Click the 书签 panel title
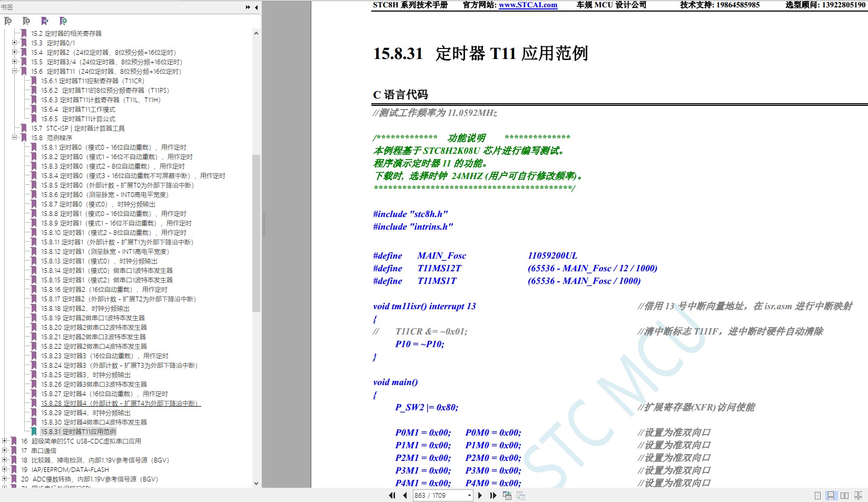868x502 pixels. (x=7, y=7)
